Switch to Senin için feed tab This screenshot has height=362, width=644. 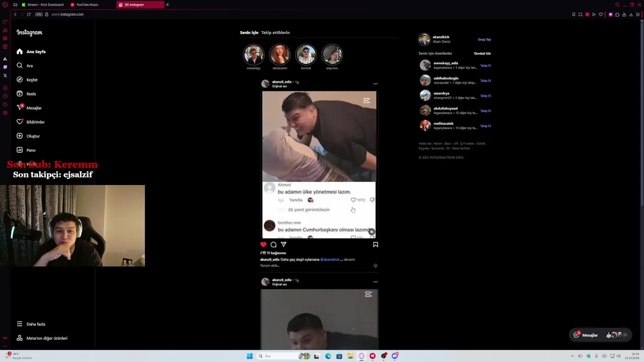click(249, 33)
